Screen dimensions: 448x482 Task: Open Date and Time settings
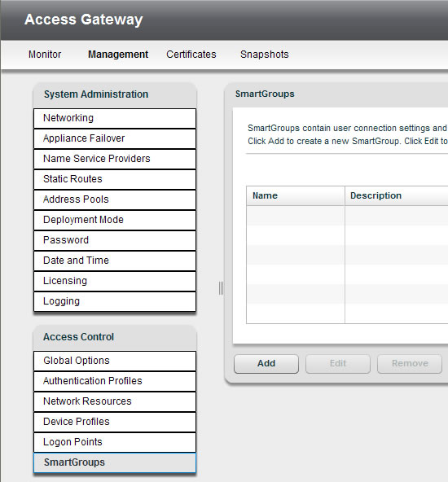(115, 261)
